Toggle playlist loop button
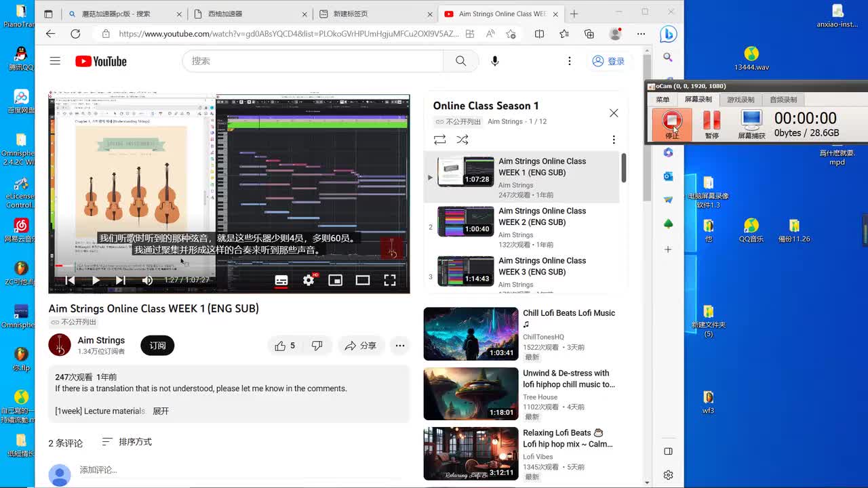This screenshot has width=868, height=488. tap(440, 140)
